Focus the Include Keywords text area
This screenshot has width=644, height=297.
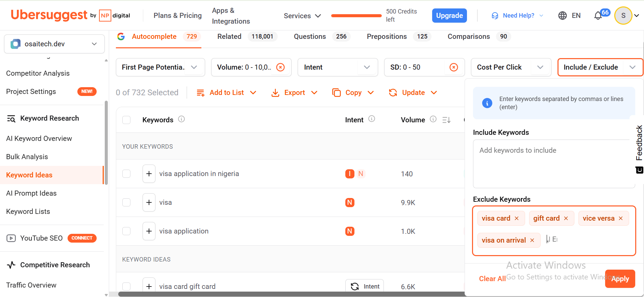(554, 164)
